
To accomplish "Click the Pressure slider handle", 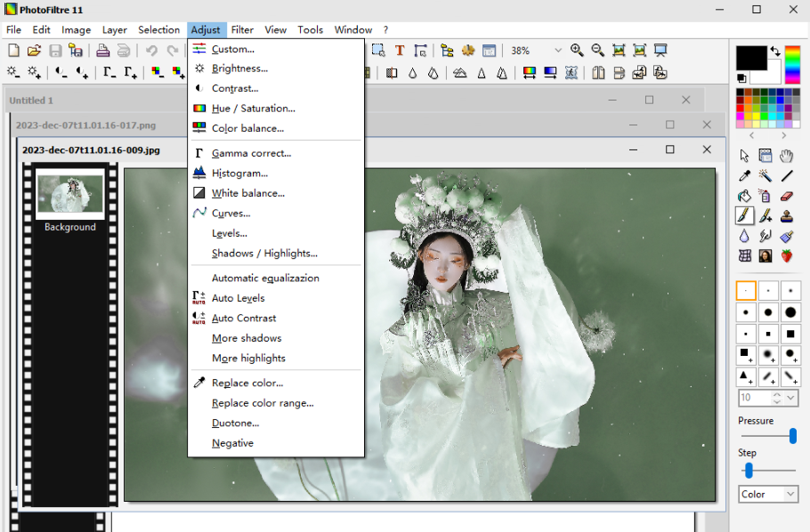I will (792, 436).
